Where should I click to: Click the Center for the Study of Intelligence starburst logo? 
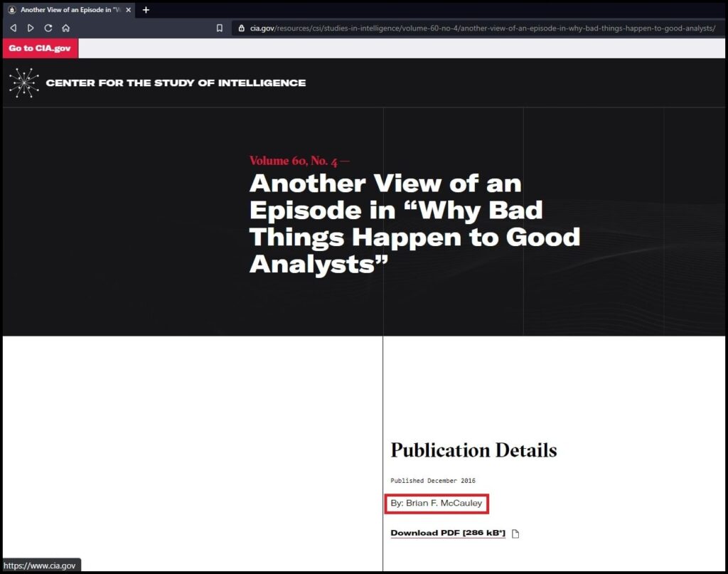[23, 83]
